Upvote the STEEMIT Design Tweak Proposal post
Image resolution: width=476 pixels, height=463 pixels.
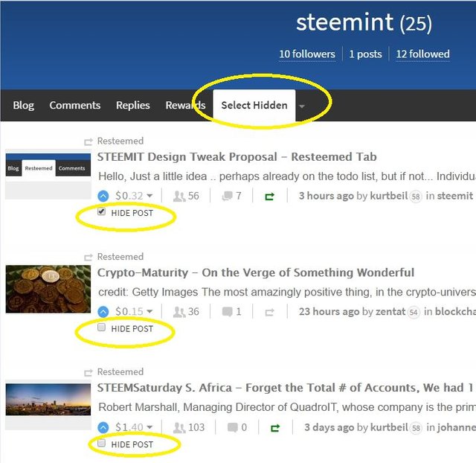pyautogui.click(x=104, y=197)
